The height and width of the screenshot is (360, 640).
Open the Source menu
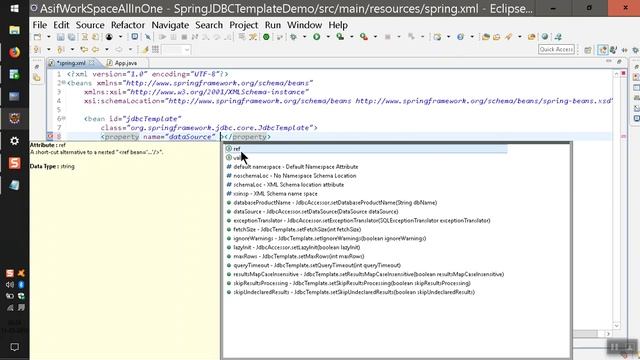(x=90, y=25)
